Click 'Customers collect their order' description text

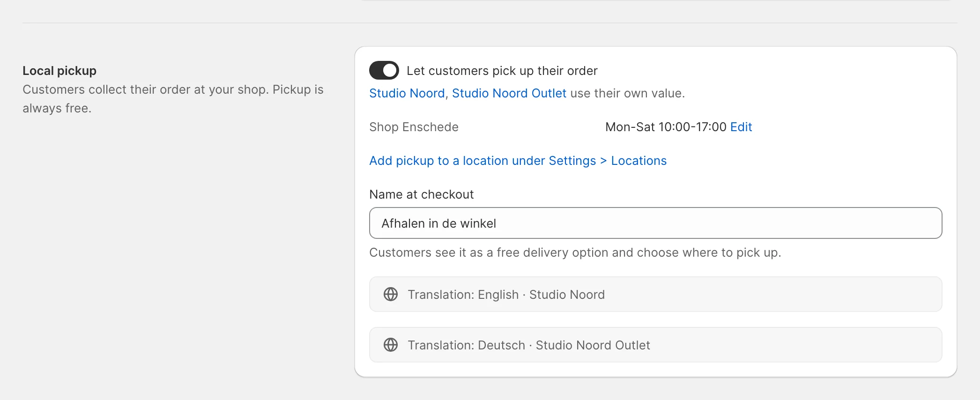pos(173,99)
